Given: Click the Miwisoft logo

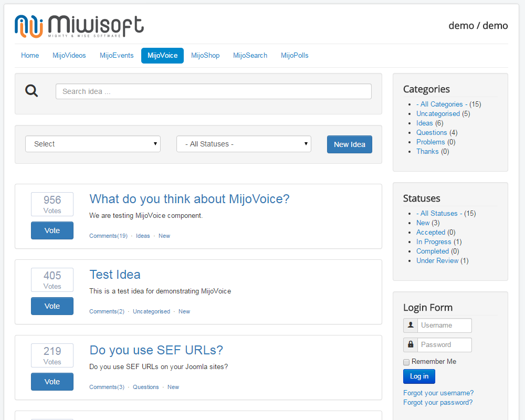Looking at the screenshot, I should tap(79, 26).
